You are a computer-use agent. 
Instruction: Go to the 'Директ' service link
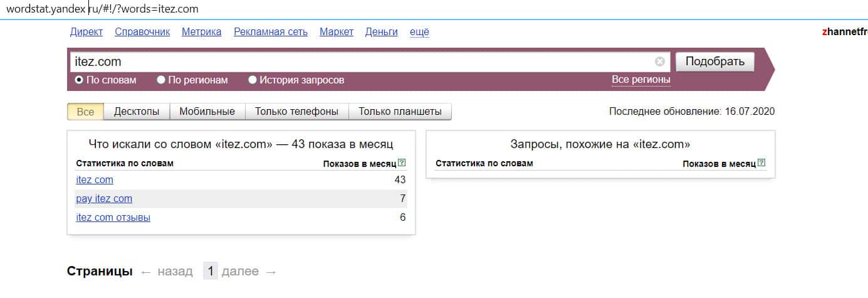[x=86, y=32]
